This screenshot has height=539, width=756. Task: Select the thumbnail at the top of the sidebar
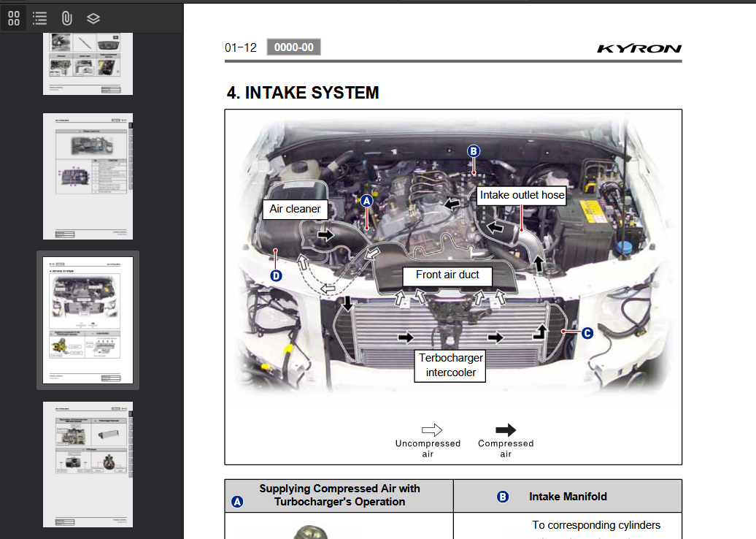tap(88, 64)
